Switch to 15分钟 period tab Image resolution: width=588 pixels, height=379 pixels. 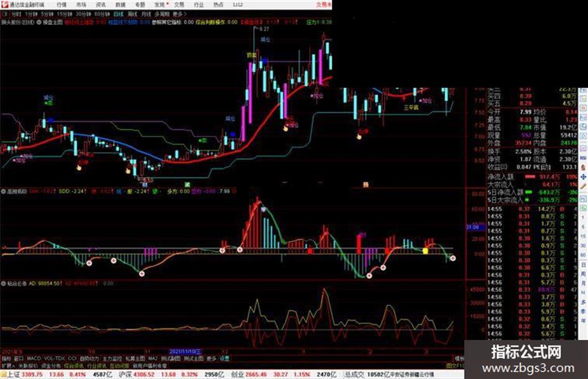pyautogui.click(x=65, y=14)
